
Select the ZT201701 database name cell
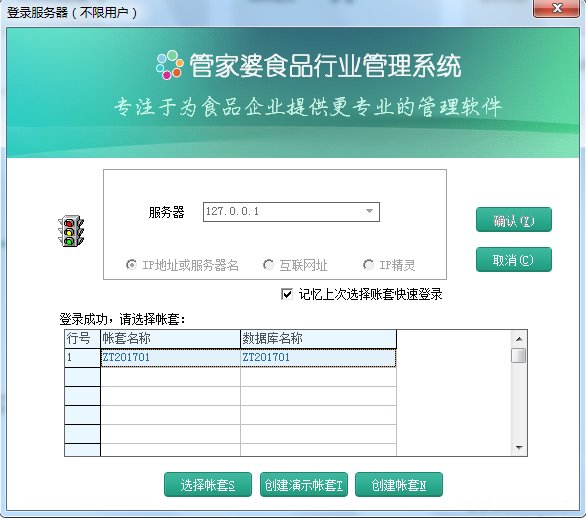coord(318,357)
